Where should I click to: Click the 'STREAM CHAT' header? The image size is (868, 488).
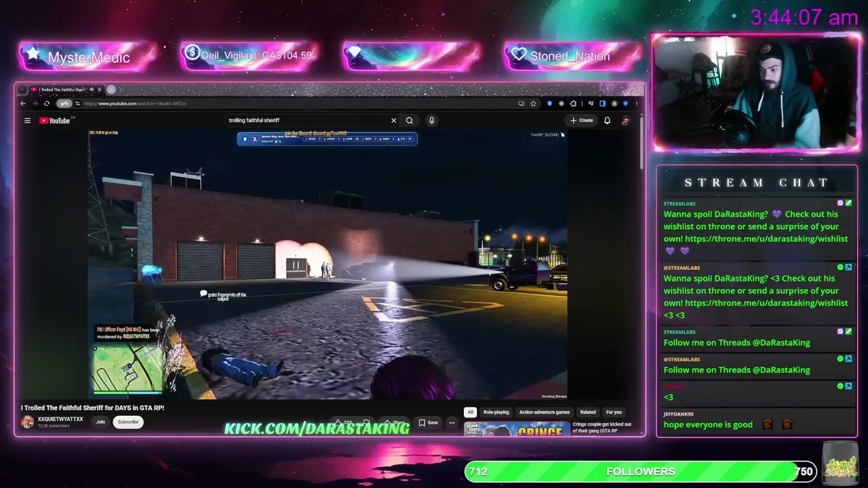point(757,183)
